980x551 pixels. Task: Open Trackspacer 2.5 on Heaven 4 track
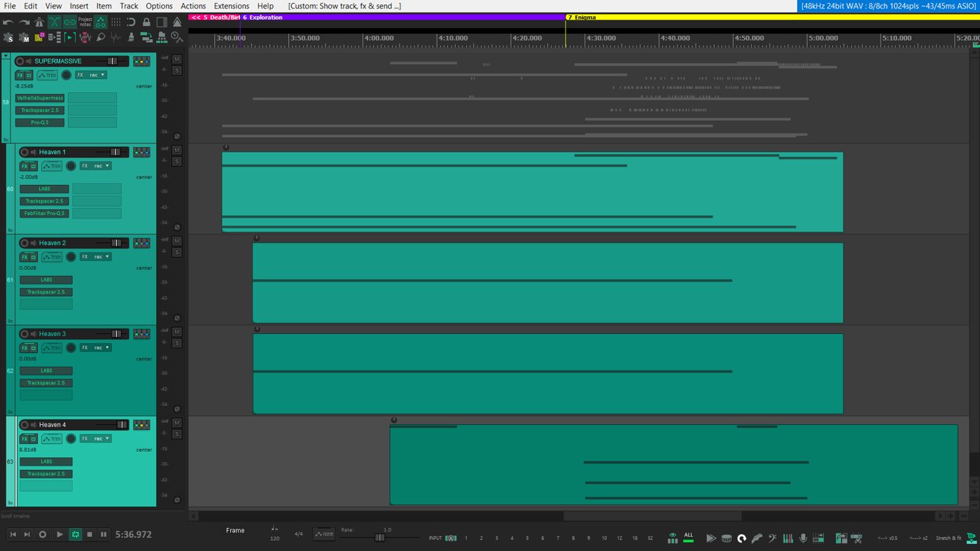point(45,474)
